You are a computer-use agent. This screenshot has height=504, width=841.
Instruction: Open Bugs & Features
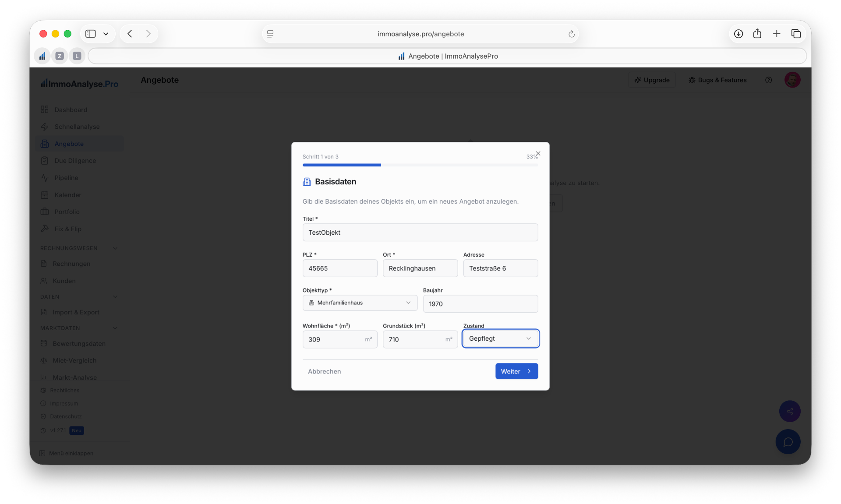(x=717, y=80)
